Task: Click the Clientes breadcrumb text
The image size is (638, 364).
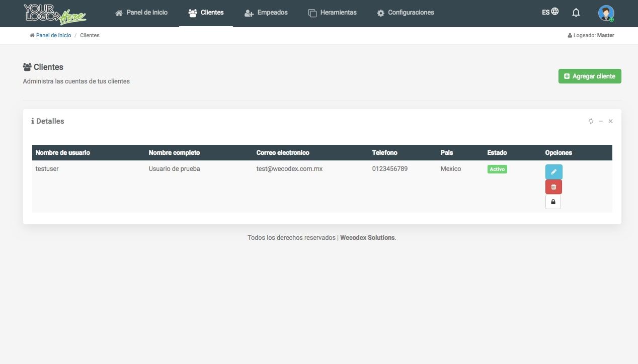Action: pos(90,36)
